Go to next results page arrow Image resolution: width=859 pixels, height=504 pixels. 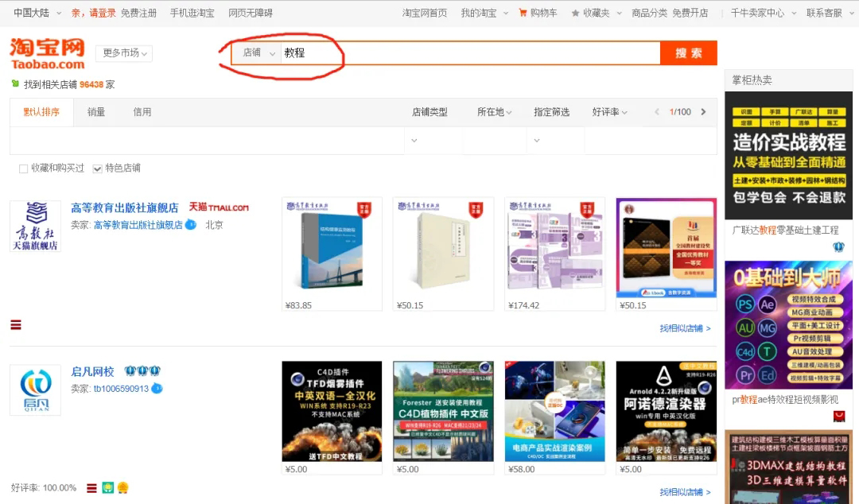tap(703, 112)
